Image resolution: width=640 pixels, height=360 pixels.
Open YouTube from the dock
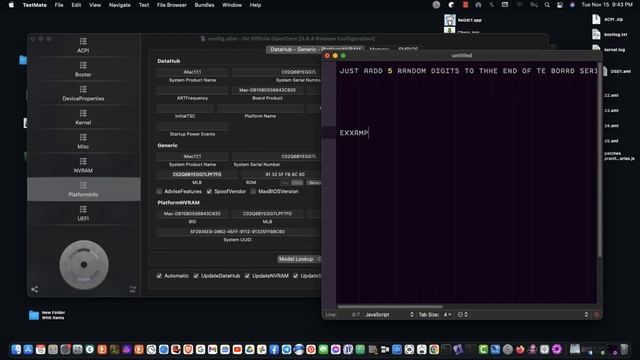pyautogui.click(x=237, y=349)
